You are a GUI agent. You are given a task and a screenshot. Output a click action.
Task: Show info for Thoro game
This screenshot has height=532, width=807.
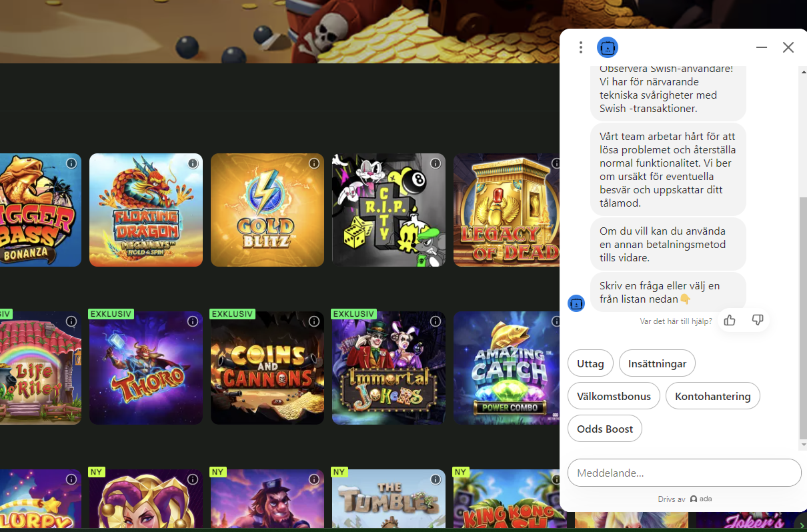pyautogui.click(x=193, y=321)
